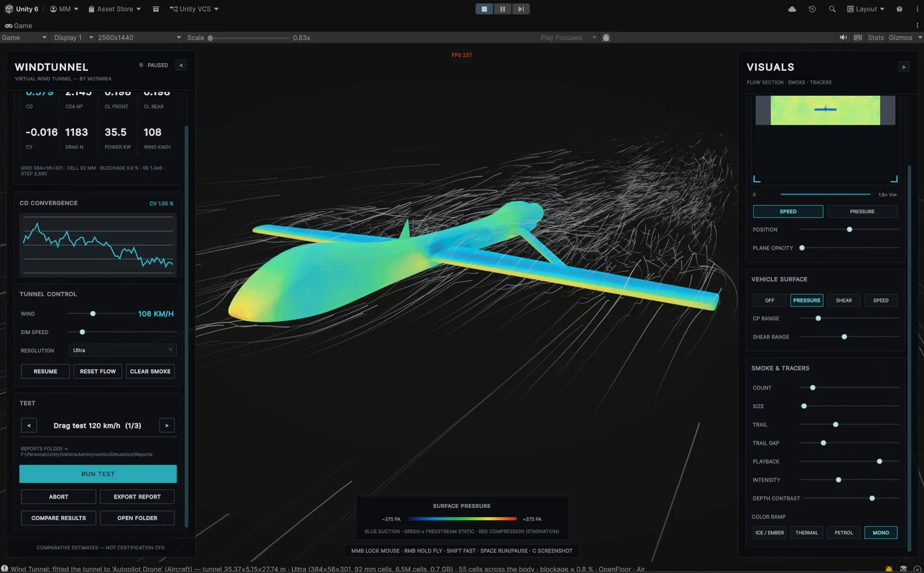Click the toolbar icon left of Unity VCS
The height and width of the screenshot is (573, 924).
pyautogui.click(x=155, y=9)
